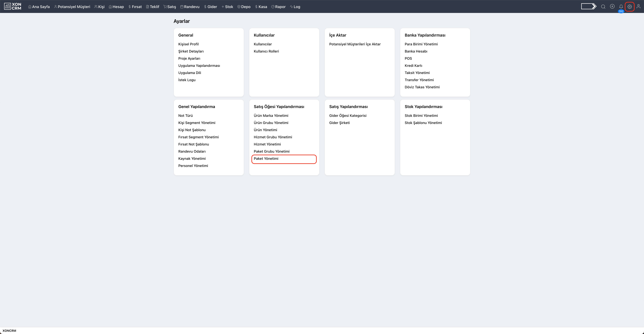644x334 pixels.
Task: Go to Banka Hesabı settings
Action: (x=416, y=51)
